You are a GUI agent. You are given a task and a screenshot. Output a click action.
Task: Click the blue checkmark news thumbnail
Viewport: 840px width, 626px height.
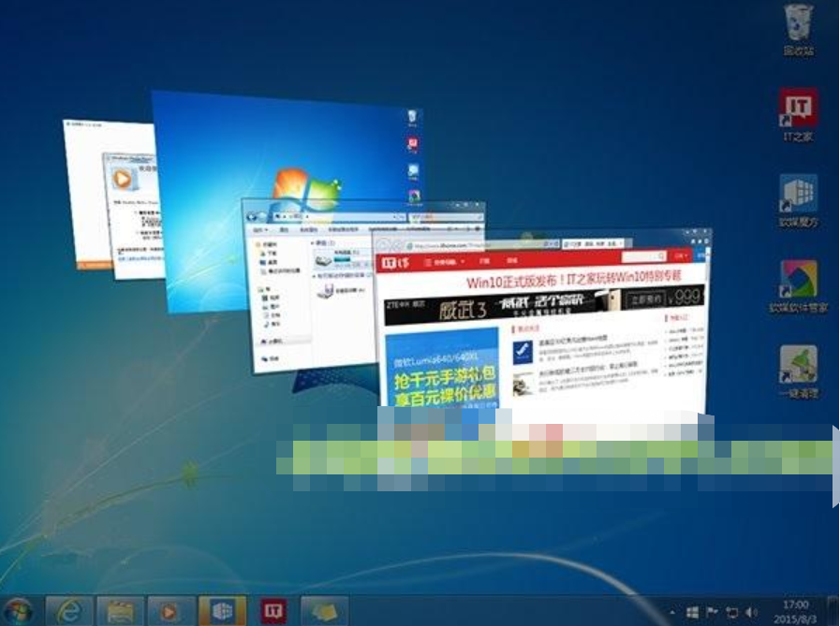click(x=523, y=351)
